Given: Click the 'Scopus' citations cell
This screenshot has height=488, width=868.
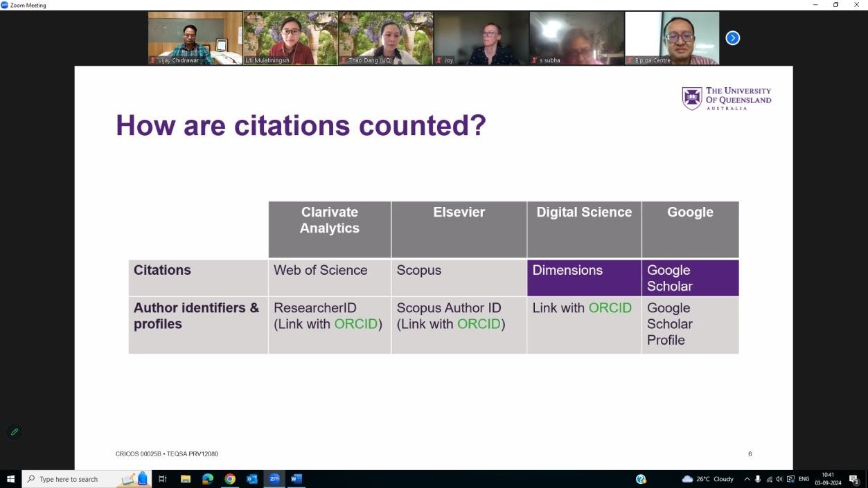Looking at the screenshot, I should click(x=459, y=278).
